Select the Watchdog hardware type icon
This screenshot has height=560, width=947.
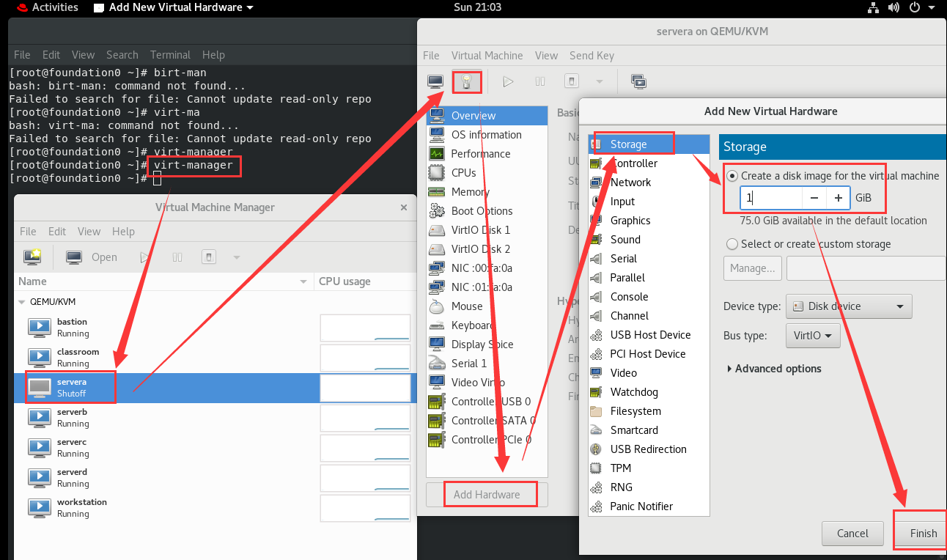point(597,392)
